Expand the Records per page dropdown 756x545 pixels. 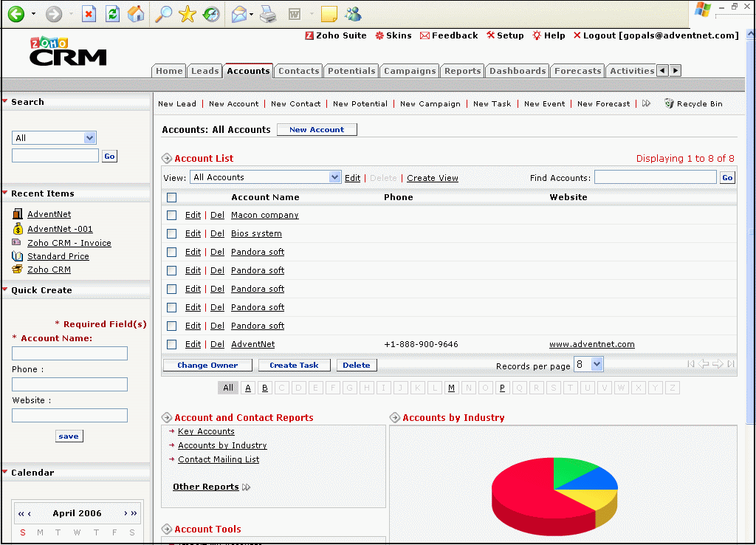point(588,365)
